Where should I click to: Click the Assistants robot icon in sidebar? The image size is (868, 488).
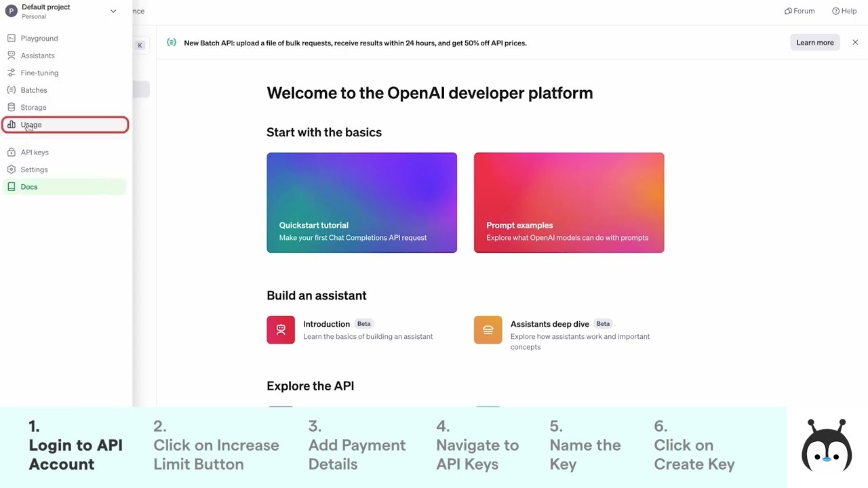point(11,56)
